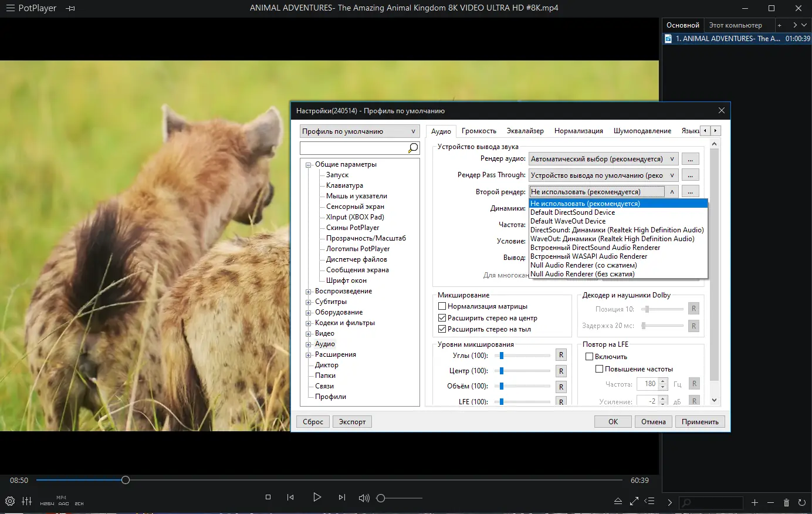Mute sound using the speaker icon
The height and width of the screenshot is (514, 812).
tap(364, 498)
